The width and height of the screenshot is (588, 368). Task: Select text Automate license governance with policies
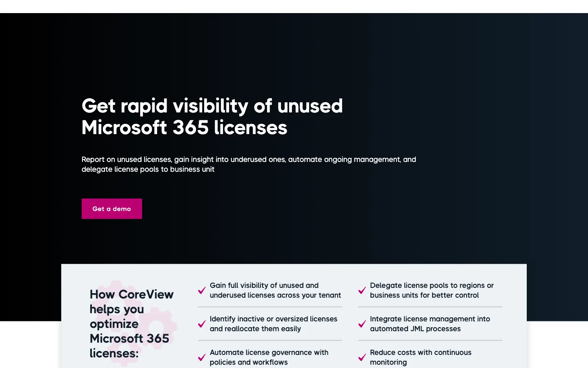coord(269,357)
